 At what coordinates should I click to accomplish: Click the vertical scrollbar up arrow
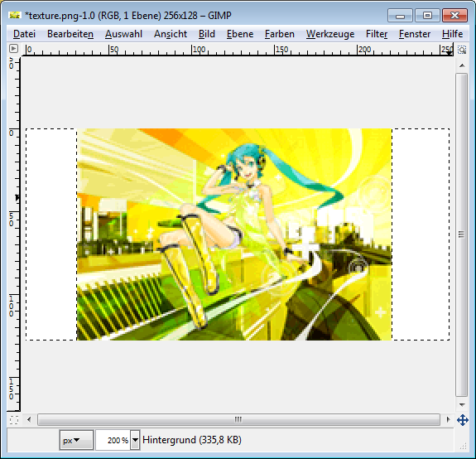pyautogui.click(x=462, y=65)
